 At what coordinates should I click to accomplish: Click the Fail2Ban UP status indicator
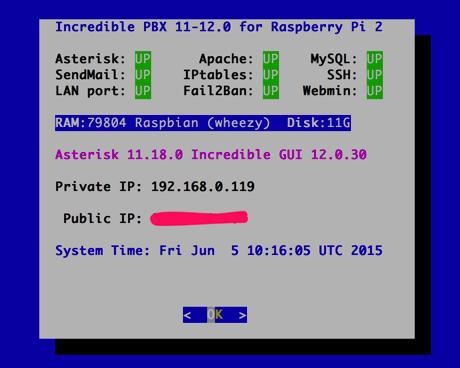pyautogui.click(x=271, y=91)
